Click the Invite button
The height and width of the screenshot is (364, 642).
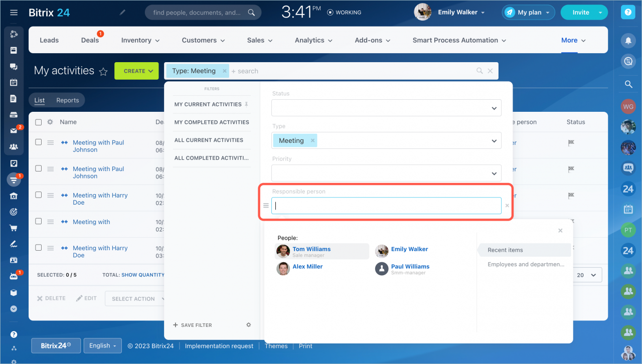click(x=581, y=13)
